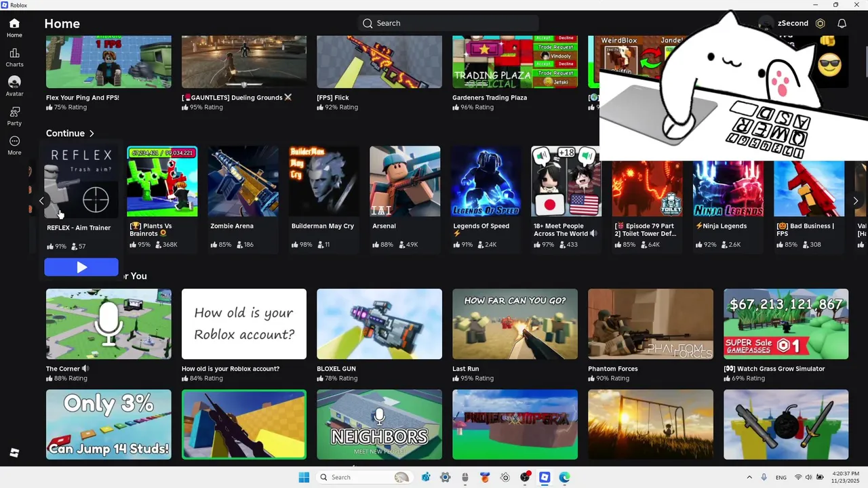This screenshot has height=488, width=868.
Task: Open the More sidebar menu
Action: click(x=14, y=146)
